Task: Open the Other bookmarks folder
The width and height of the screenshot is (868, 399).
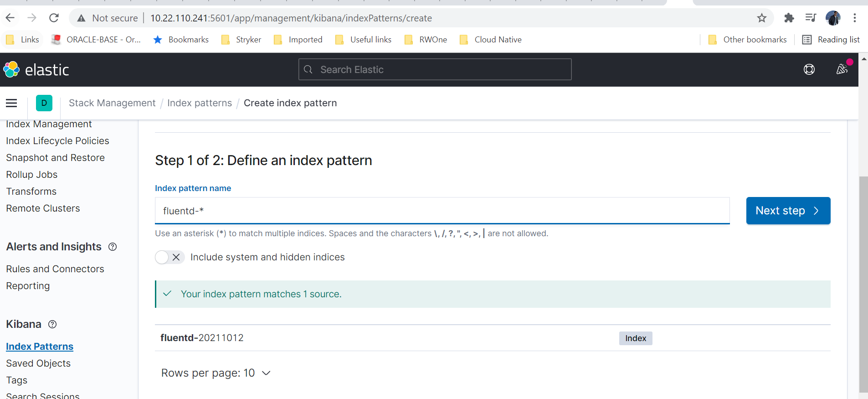Action: [x=747, y=40]
